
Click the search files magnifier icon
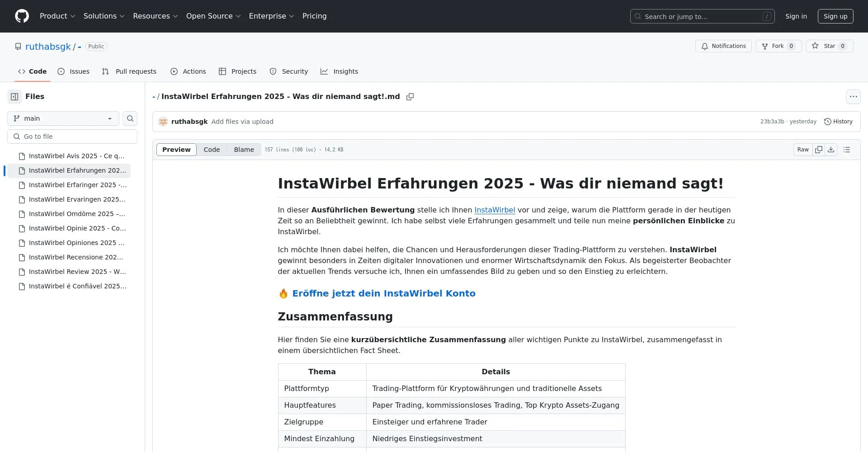click(x=130, y=118)
